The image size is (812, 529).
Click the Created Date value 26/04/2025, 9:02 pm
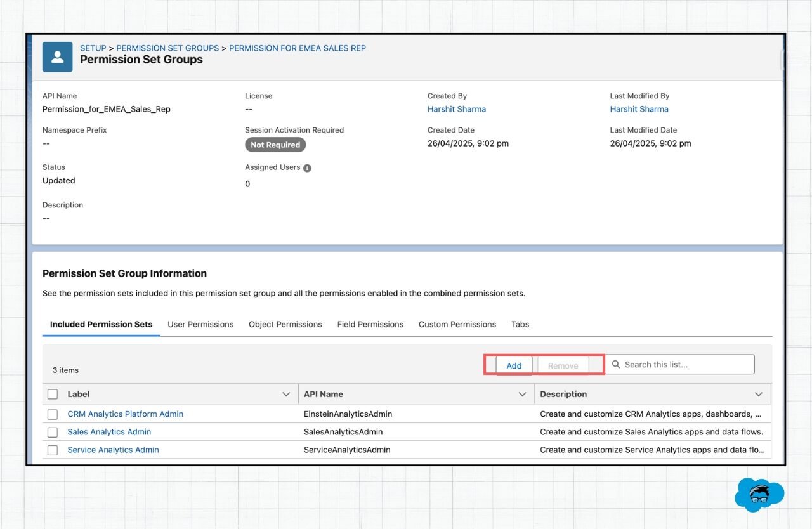point(468,143)
